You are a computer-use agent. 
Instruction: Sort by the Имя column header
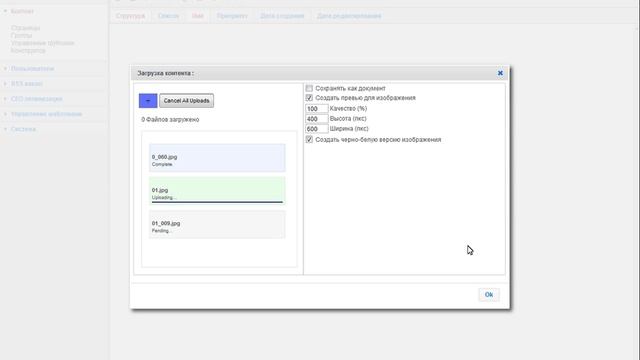(198, 16)
